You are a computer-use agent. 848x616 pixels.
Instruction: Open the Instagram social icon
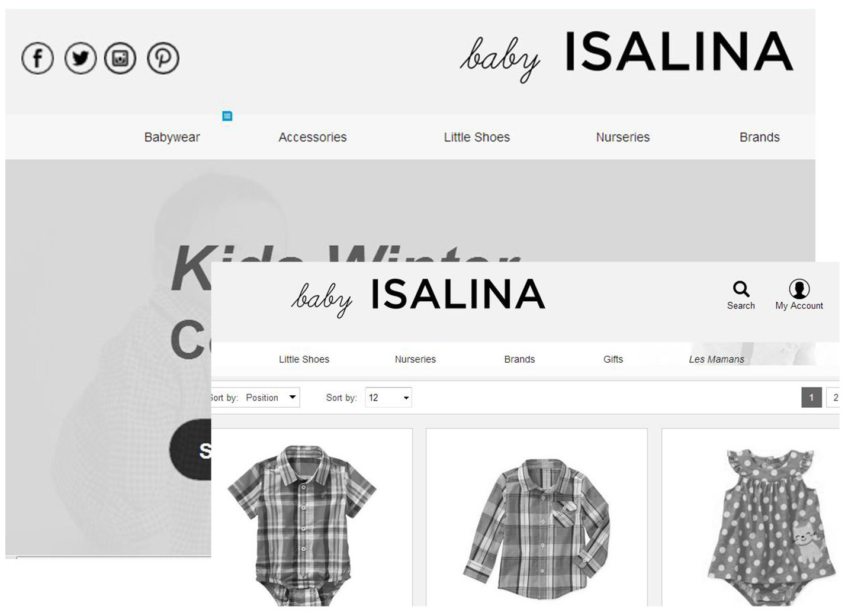pyautogui.click(x=120, y=58)
